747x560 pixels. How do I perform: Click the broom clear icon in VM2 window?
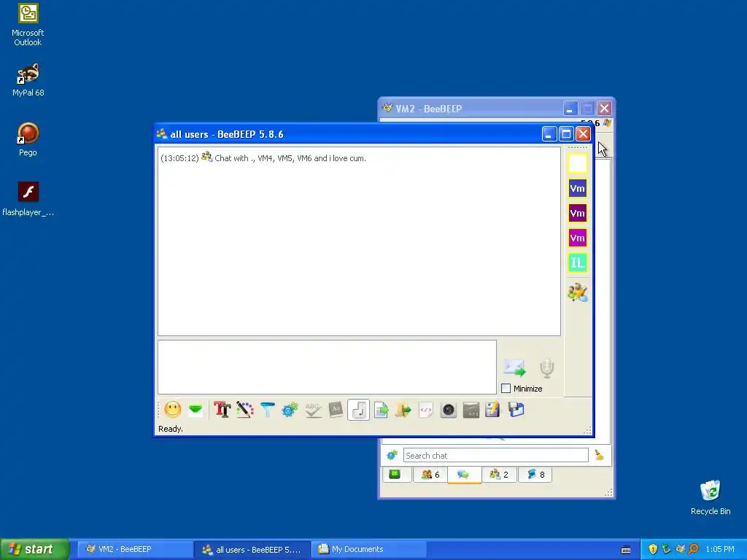600,455
